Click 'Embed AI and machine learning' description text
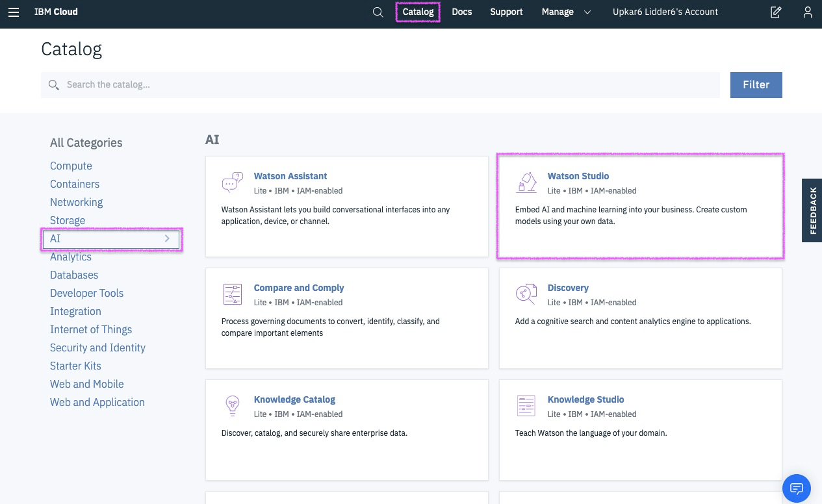Viewport: 822px width, 504px height. click(631, 216)
